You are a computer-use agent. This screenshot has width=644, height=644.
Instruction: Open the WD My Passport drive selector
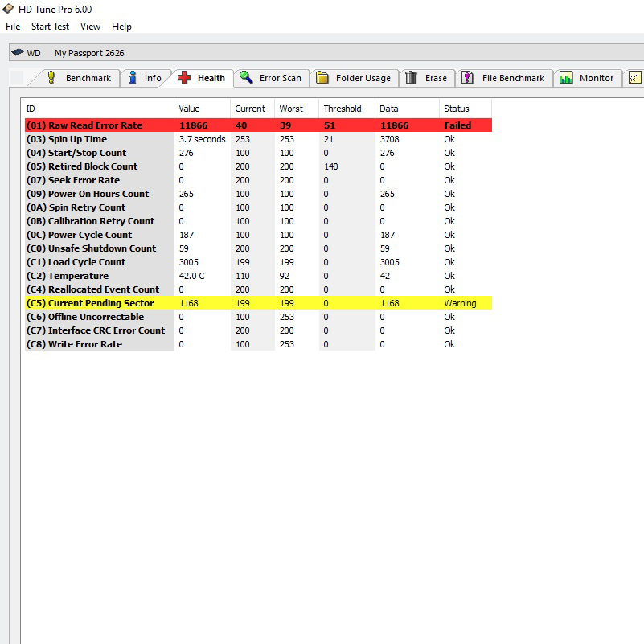click(326, 52)
